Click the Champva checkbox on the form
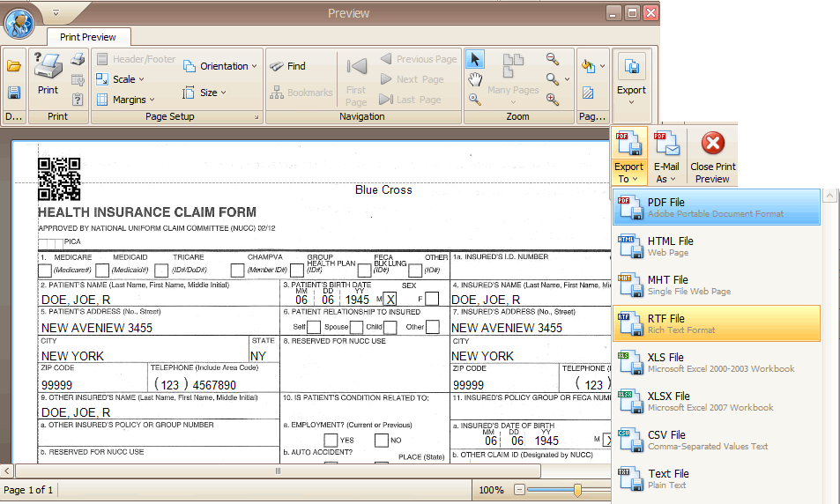The height and width of the screenshot is (504, 840). tap(237, 271)
